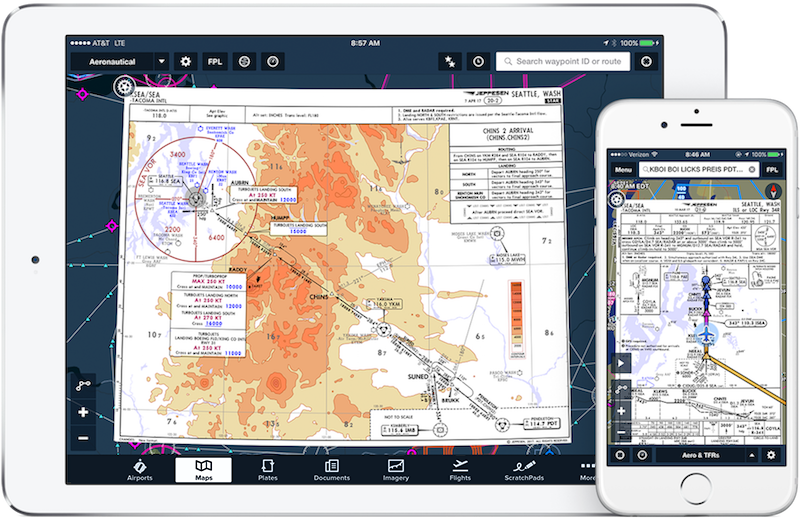Zoom in with the iPad plus button
The height and width of the screenshot is (518, 800).
[x=83, y=411]
